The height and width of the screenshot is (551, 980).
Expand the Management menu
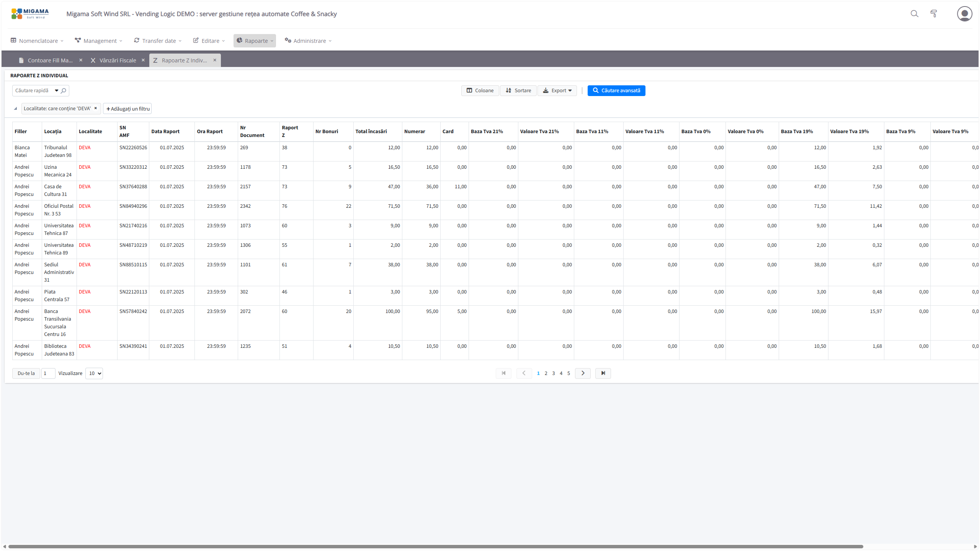(99, 41)
